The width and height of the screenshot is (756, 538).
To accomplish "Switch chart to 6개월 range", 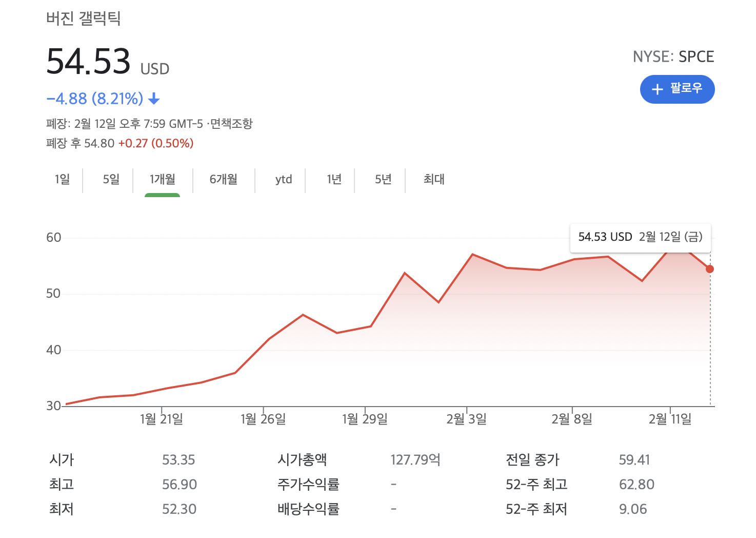I will pyautogui.click(x=223, y=179).
